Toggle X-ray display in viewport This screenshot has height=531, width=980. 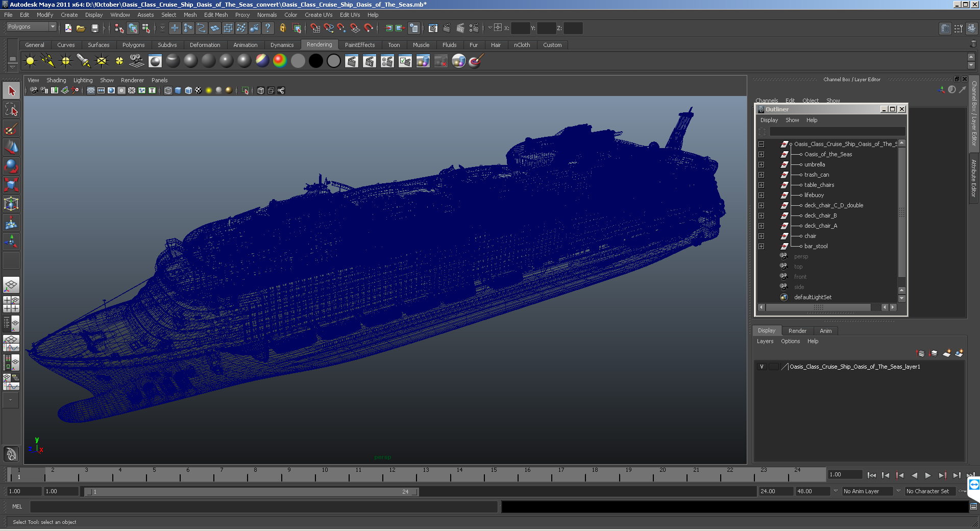pos(261,90)
